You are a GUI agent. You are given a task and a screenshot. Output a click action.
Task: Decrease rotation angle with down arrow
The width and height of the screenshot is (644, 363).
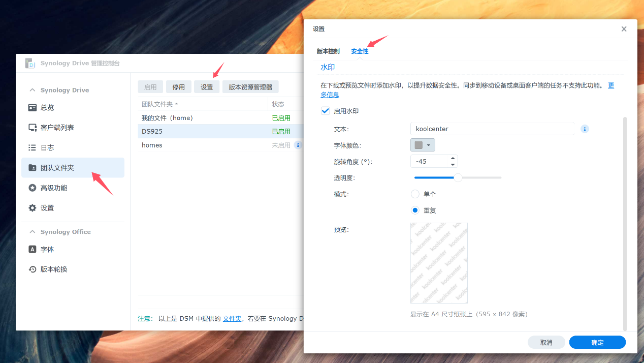tap(453, 165)
